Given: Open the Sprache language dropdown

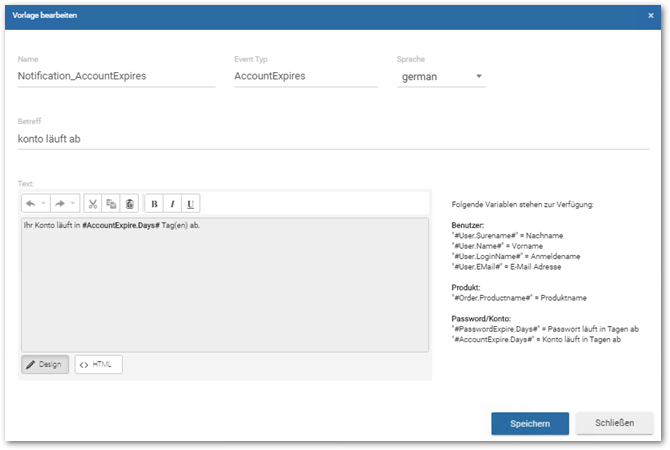Looking at the screenshot, I should tap(441, 77).
